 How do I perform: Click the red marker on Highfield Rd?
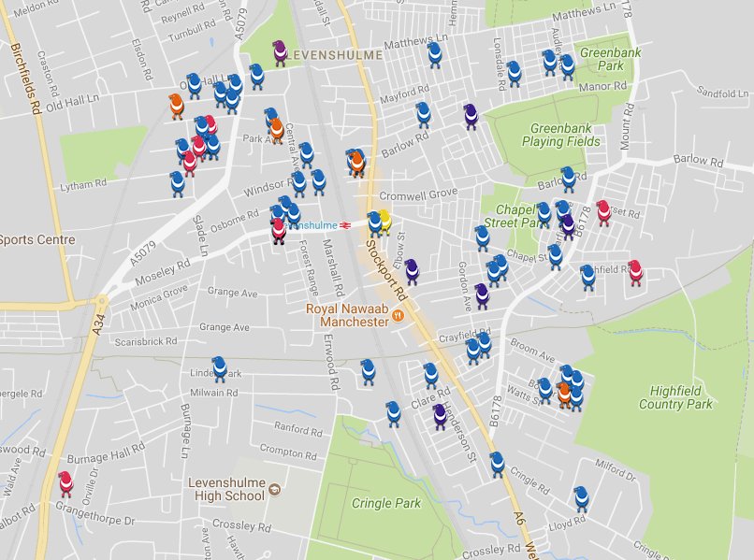635,273
